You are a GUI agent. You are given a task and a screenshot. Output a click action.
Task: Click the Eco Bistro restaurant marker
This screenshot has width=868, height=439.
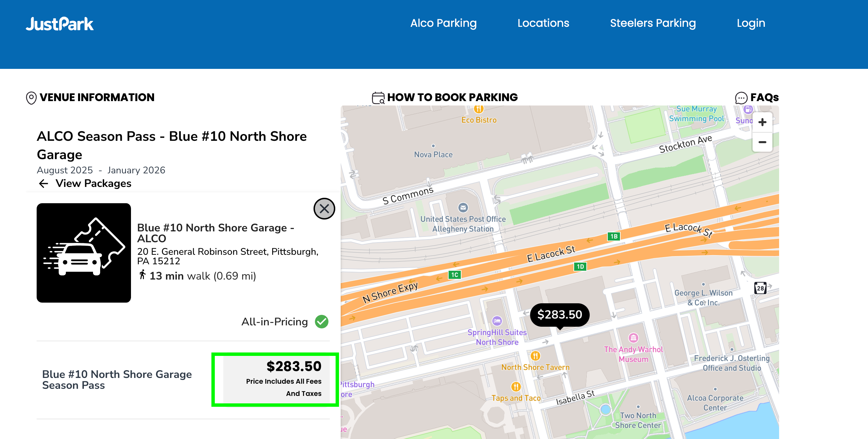(x=478, y=109)
